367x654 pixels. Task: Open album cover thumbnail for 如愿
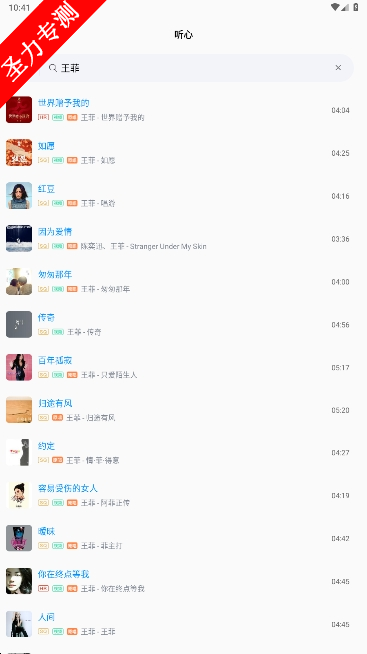19,153
